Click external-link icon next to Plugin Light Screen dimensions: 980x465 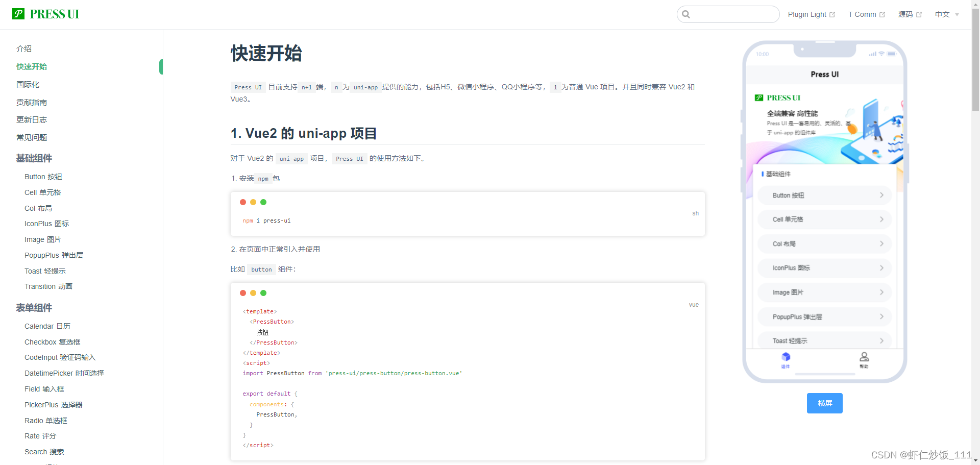pyautogui.click(x=832, y=15)
